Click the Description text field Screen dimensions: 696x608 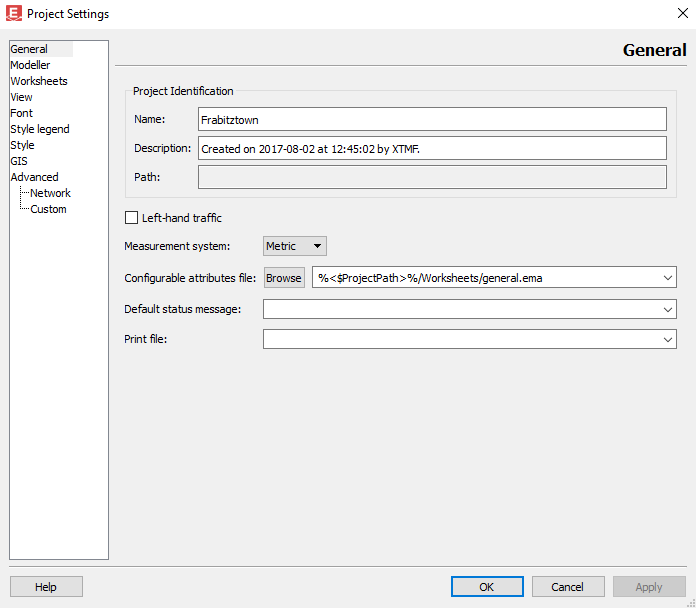432,149
